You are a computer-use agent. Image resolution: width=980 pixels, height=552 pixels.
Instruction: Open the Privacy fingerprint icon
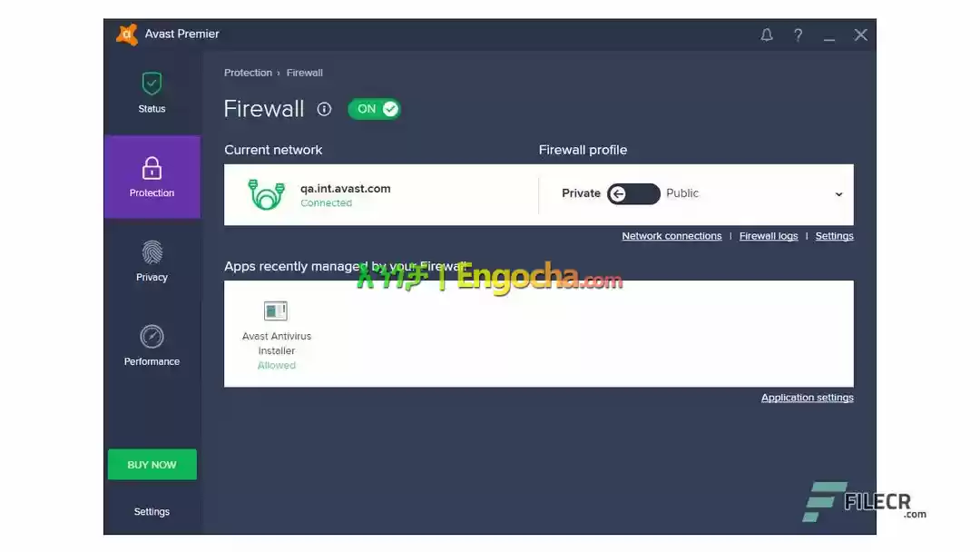coord(152,252)
